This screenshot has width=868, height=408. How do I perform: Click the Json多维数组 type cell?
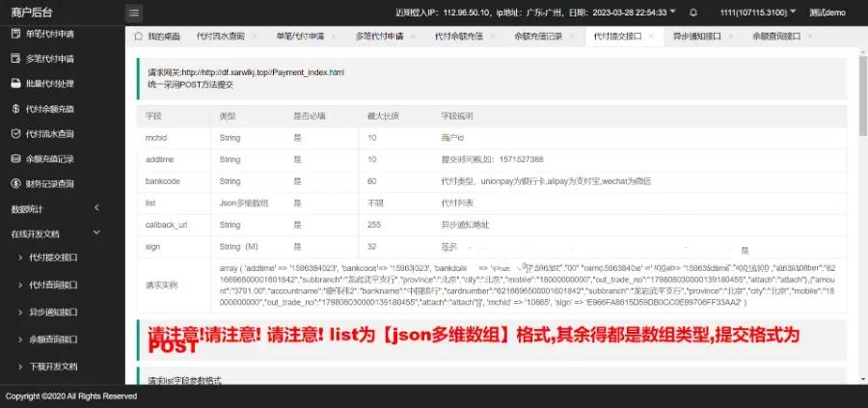(244, 204)
